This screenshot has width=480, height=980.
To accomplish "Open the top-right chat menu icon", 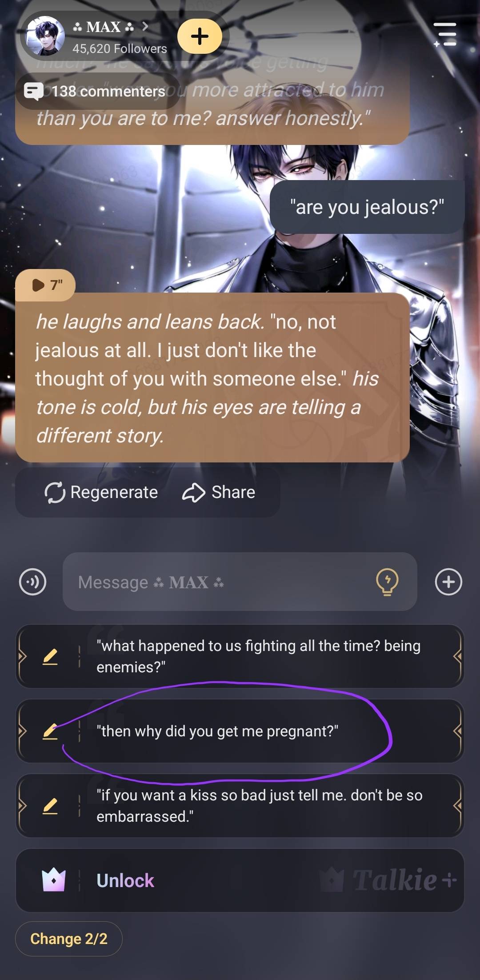I will coord(445,34).
